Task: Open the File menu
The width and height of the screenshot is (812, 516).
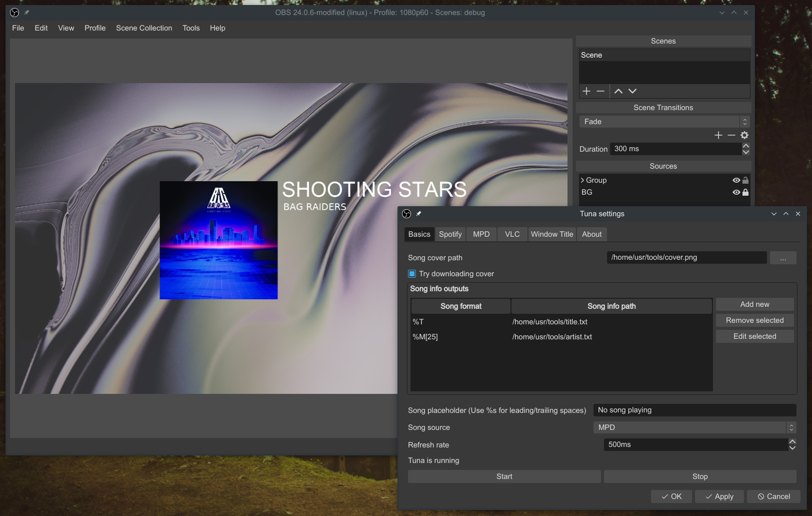Action: point(18,28)
